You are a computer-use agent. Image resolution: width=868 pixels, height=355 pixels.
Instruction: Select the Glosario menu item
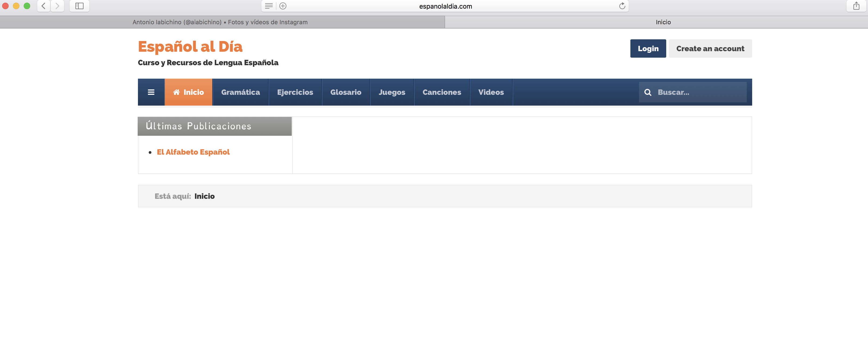[x=345, y=92]
